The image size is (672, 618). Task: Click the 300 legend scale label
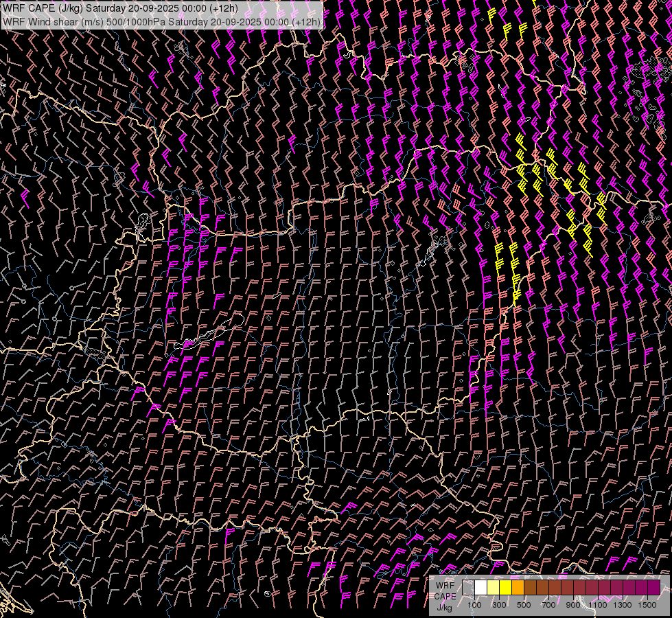point(499,605)
